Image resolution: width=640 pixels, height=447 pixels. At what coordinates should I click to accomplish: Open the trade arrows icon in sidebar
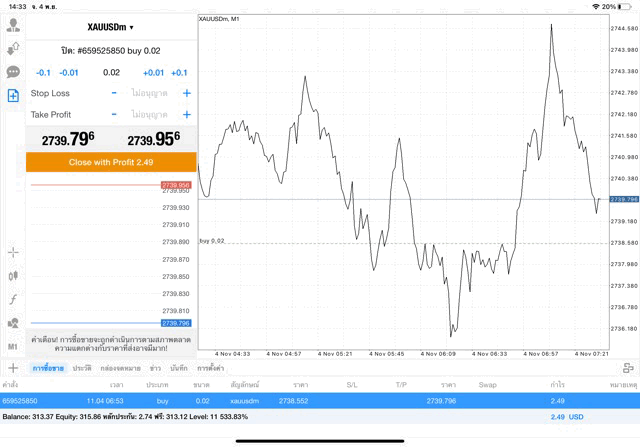point(13,49)
